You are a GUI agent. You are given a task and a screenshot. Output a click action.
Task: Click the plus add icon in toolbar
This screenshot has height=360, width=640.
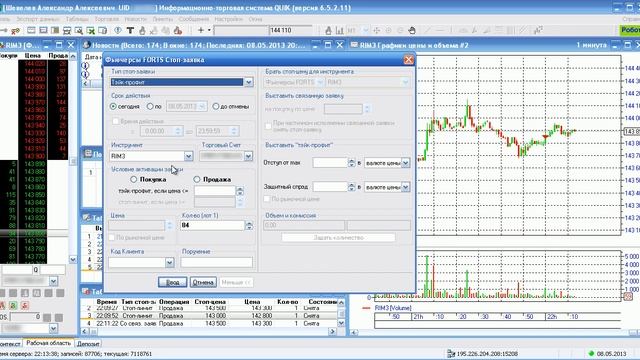pyautogui.click(x=200, y=30)
